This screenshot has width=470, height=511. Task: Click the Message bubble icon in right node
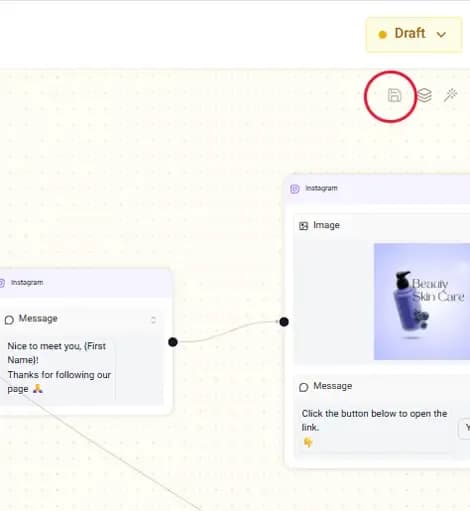click(304, 387)
